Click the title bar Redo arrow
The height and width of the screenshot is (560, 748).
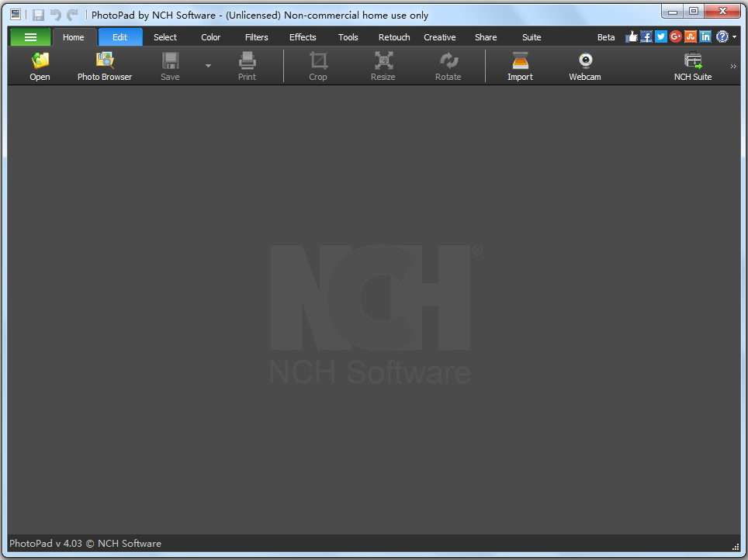[72, 16]
